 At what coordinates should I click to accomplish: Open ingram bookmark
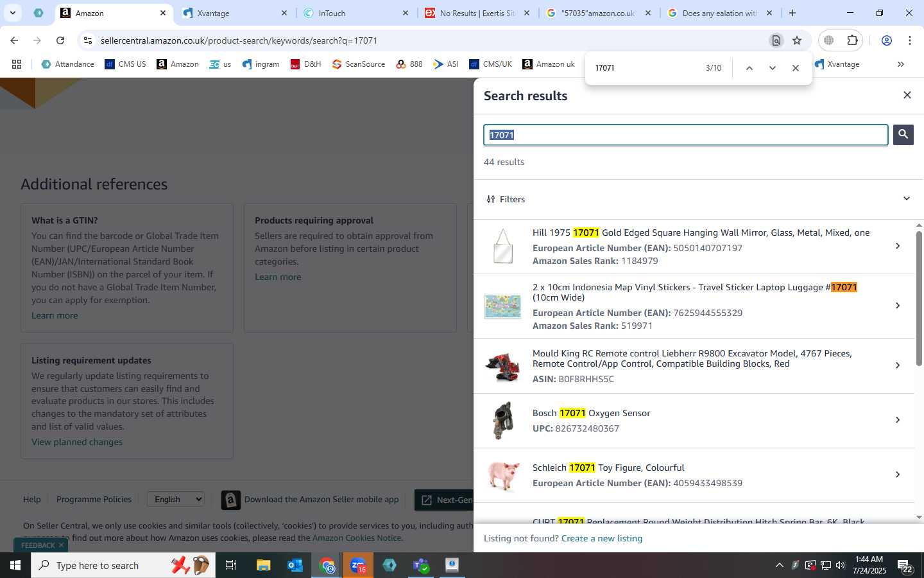(x=261, y=64)
